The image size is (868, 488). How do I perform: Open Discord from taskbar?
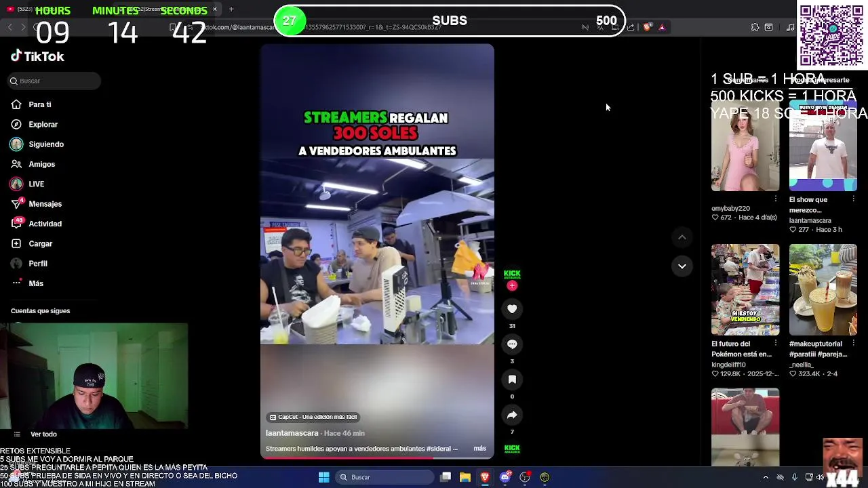click(505, 477)
